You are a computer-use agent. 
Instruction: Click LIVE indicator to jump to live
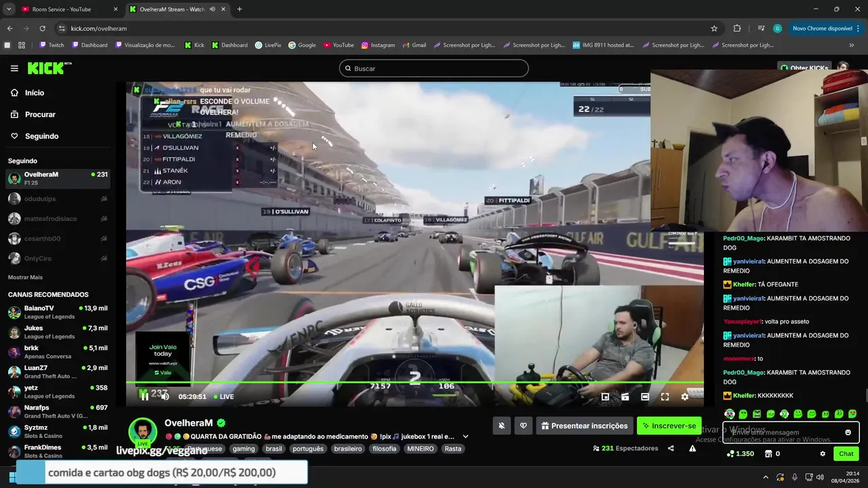pyautogui.click(x=224, y=396)
